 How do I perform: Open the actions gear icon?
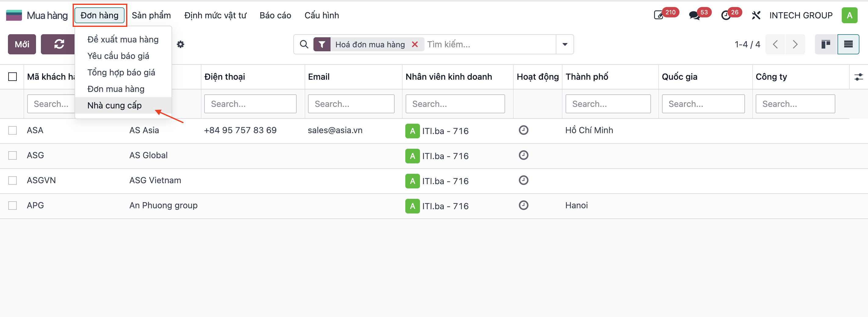(181, 44)
